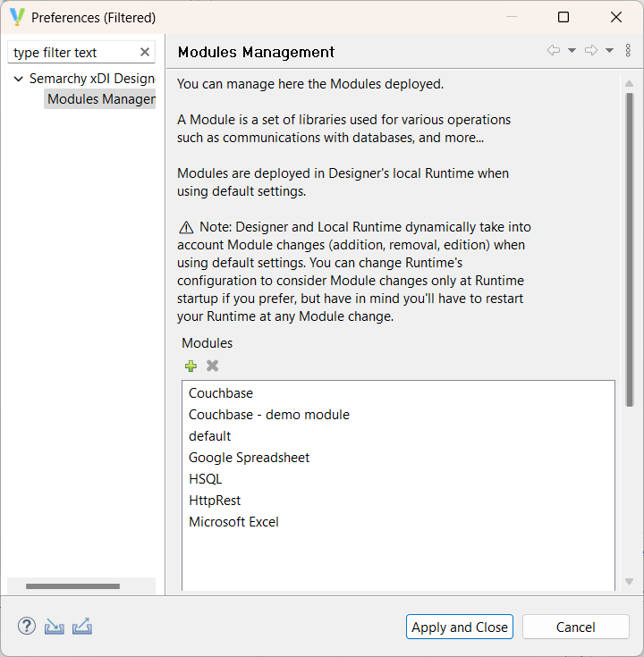Image resolution: width=644 pixels, height=657 pixels.
Task: Click the Forward navigation arrow icon
Action: (x=590, y=51)
